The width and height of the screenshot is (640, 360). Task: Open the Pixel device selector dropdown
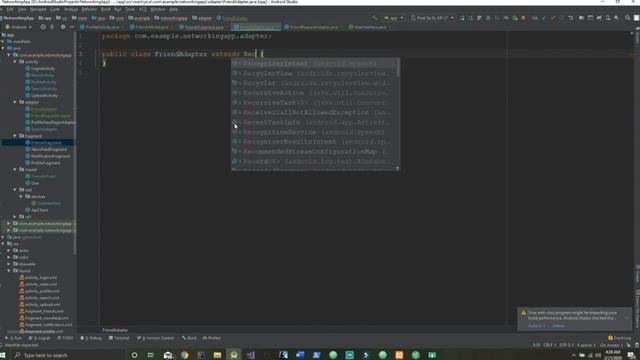pyautogui.click(x=432, y=18)
